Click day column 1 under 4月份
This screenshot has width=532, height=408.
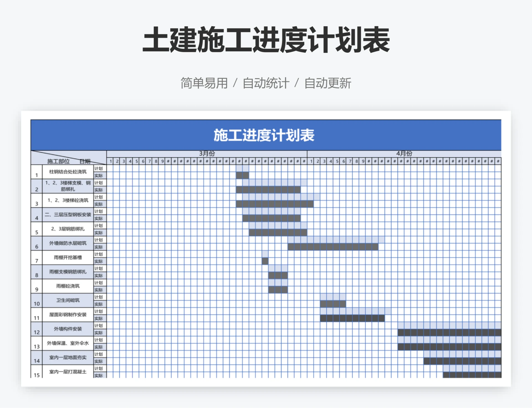[x=311, y=160]
